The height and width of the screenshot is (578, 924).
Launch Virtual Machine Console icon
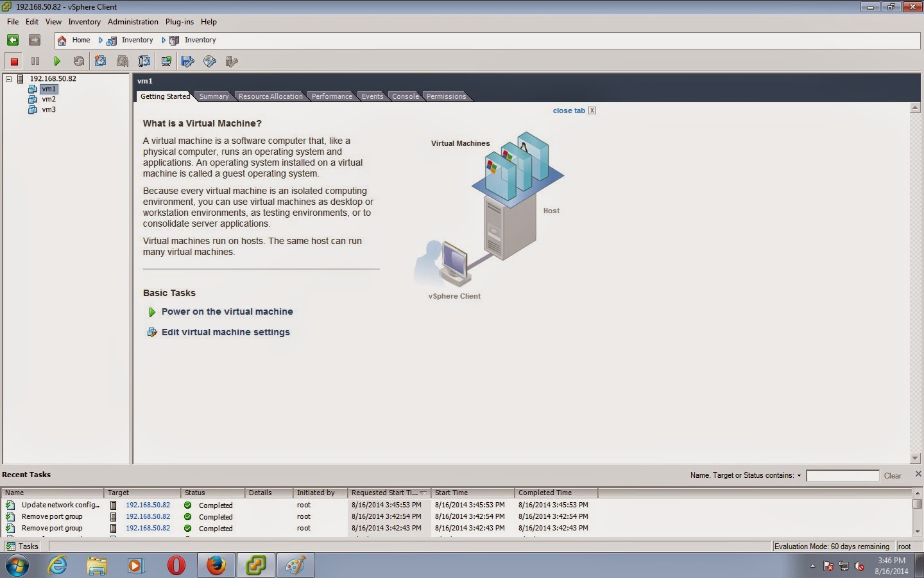point(166,62)
